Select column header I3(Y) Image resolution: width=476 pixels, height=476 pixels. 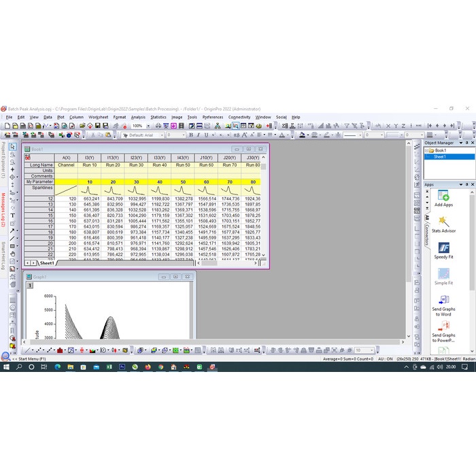pyautogui.click(x=89, y=158)
